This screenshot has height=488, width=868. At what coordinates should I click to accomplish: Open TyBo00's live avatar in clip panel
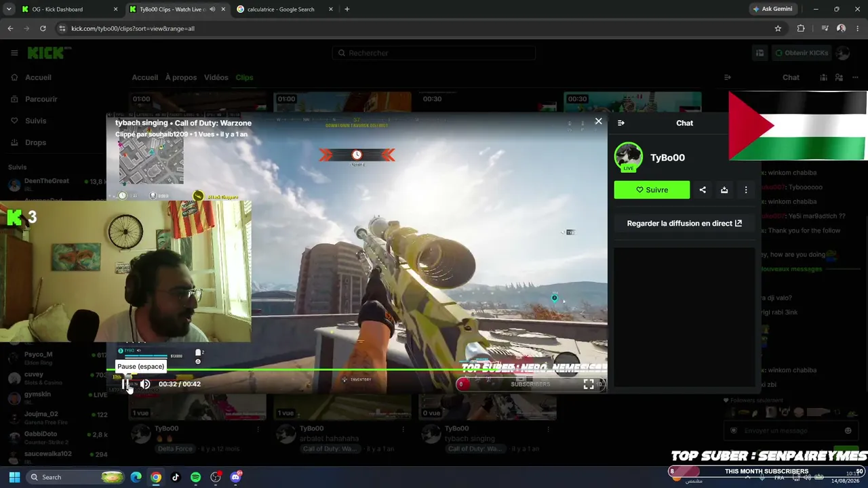(x=628, y=157)
